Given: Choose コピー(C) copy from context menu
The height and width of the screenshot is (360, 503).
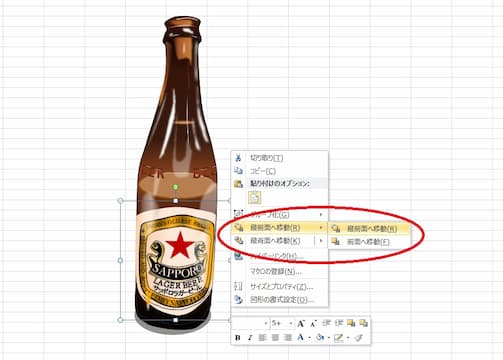Looking at the screenshot, I should pos(279,171).
